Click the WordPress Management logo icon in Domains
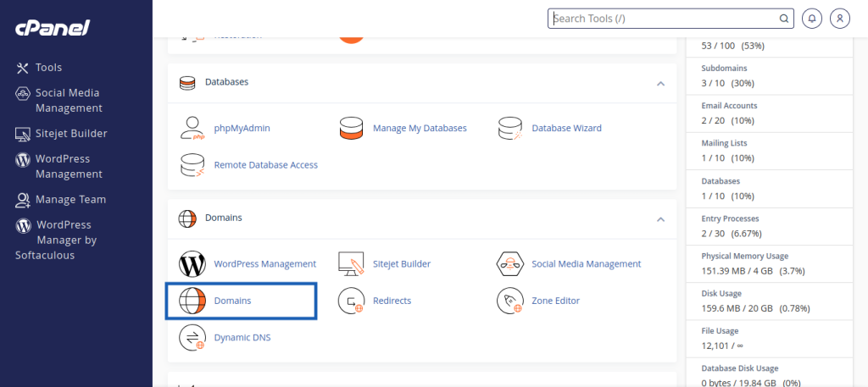The image size is (868, 387). [x=192, y=263]
